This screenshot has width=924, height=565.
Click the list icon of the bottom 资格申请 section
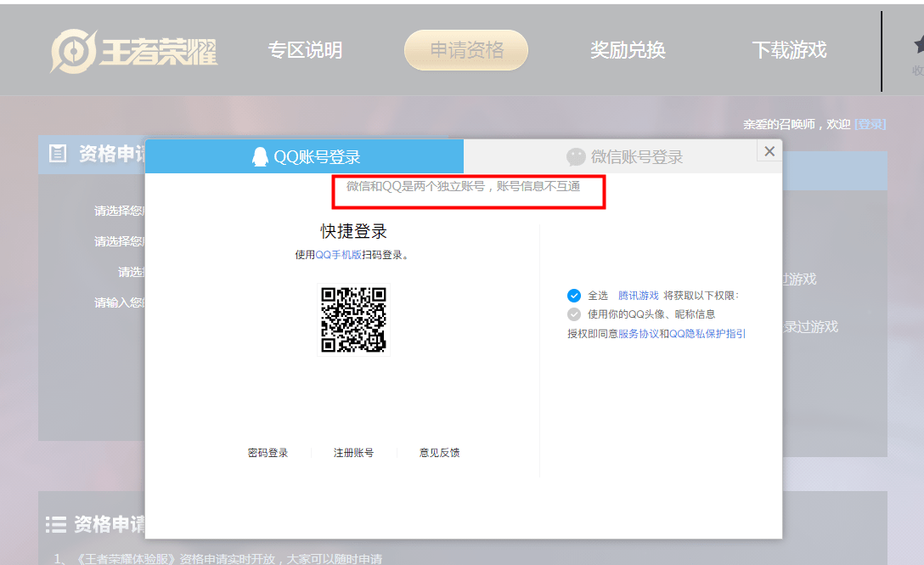pos(55,524)
